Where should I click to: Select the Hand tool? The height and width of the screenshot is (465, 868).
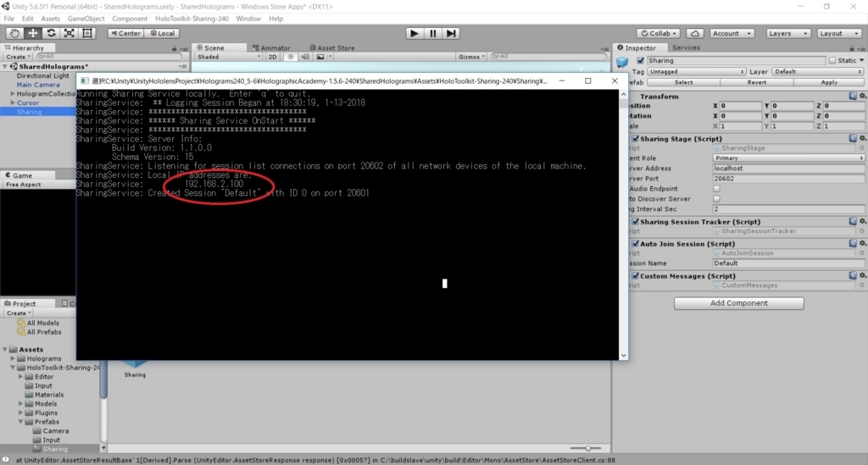14,33
